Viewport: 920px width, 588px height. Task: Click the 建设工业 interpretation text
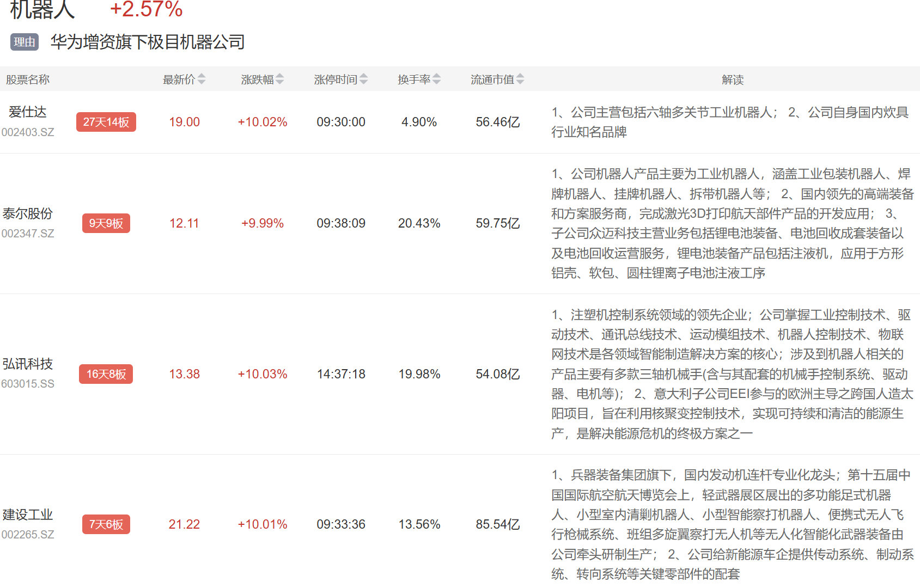(x=732, y=524)
